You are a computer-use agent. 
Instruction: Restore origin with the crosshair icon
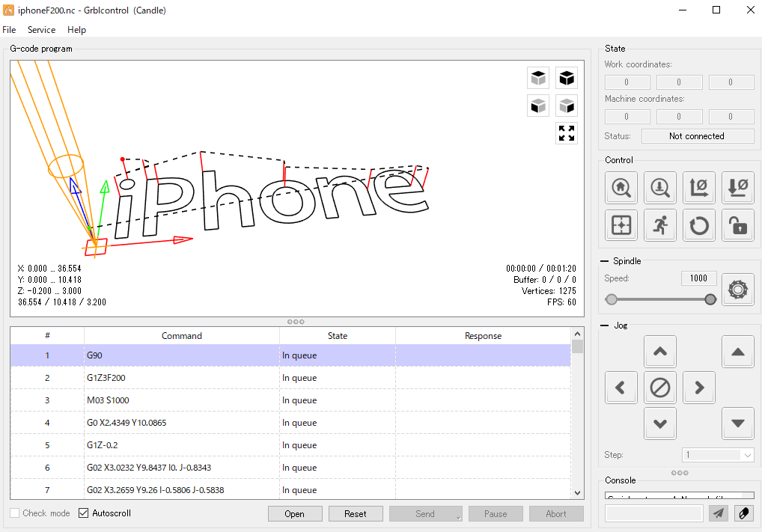[621, 225]
